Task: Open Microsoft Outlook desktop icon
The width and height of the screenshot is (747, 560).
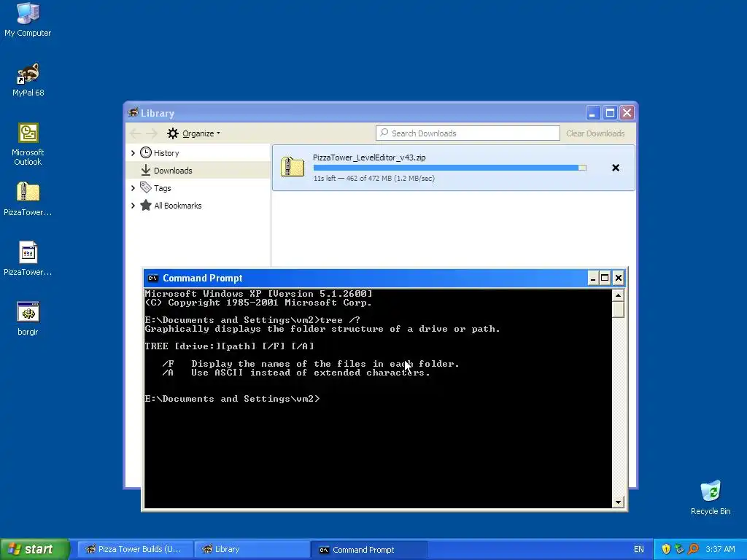Action: point(28,144)
